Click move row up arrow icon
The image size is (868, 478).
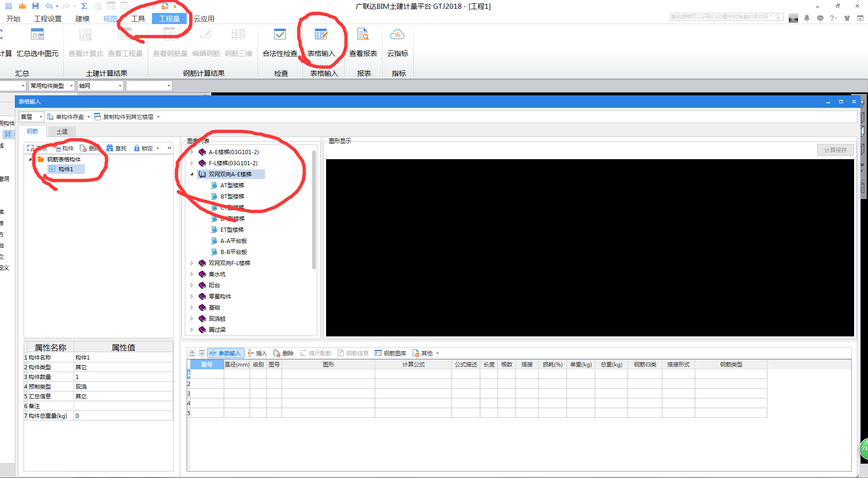192,353
